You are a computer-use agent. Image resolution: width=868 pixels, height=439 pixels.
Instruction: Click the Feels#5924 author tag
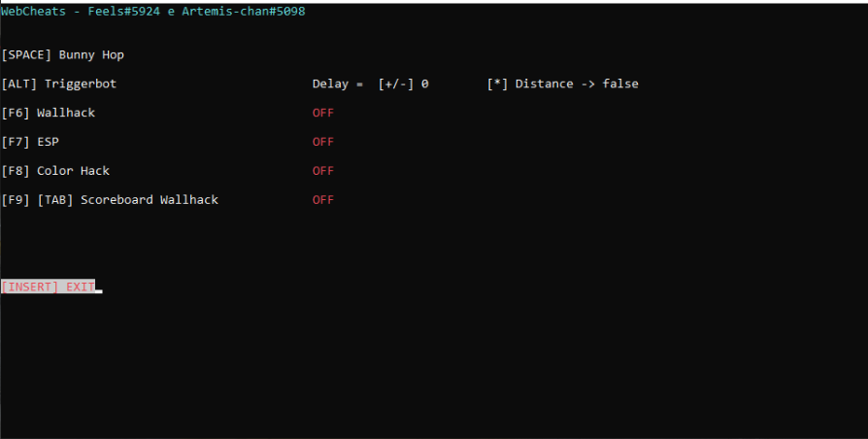124,12
